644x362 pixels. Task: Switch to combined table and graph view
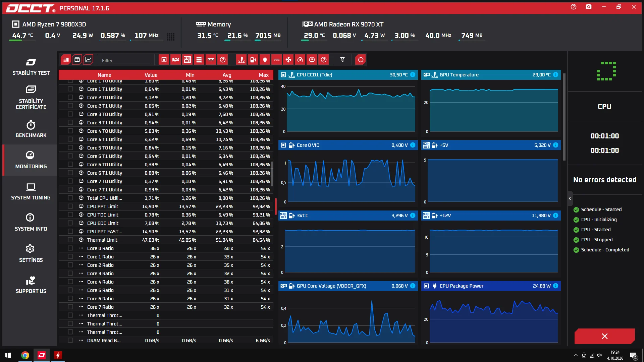tap(66, 60)
